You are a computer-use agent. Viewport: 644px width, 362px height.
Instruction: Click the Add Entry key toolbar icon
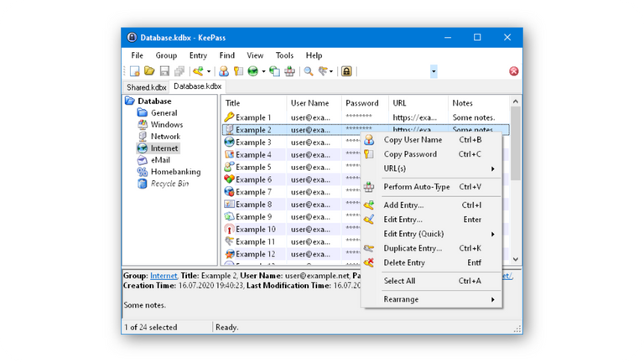pyautogui.click(x=199, y=71)
